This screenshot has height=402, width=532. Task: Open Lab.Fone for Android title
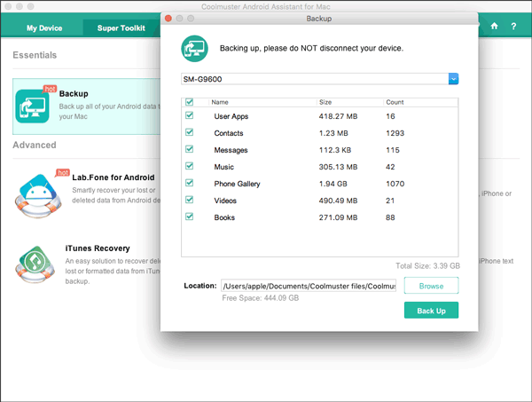pos(113,177)
